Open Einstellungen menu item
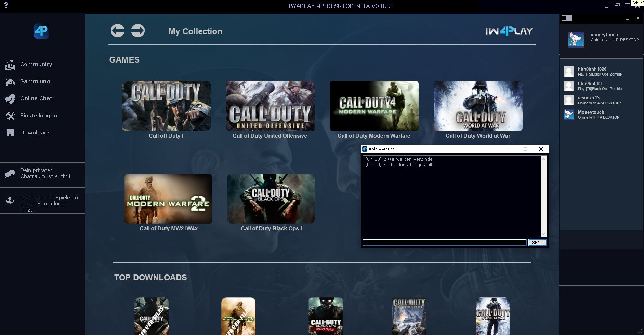 click(x=38, y=116)
